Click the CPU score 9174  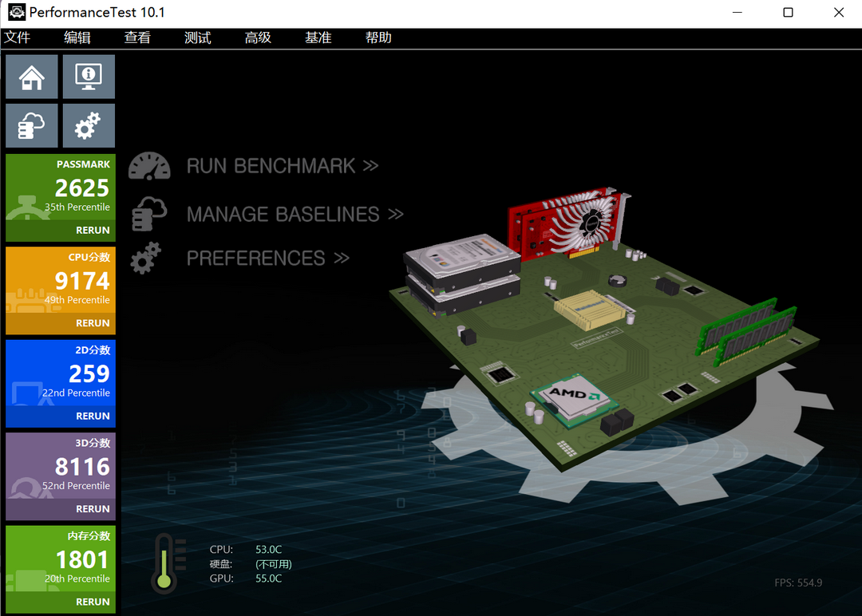pos(82,282)
